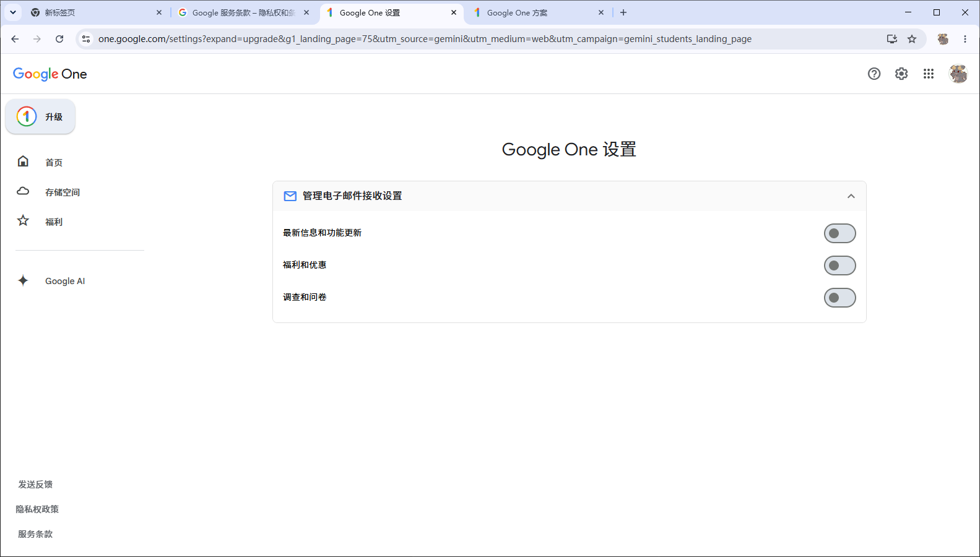This screenshot has height=557, width=980.
Task: Click the 管理电子邮件接收设置 header text
Action: 352,196
